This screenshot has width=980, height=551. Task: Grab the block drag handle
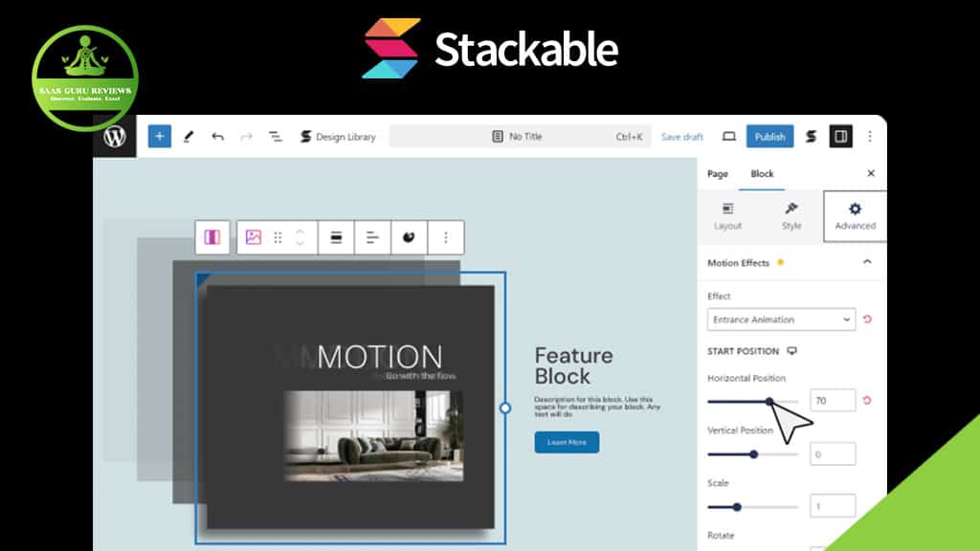click(278, 237)
